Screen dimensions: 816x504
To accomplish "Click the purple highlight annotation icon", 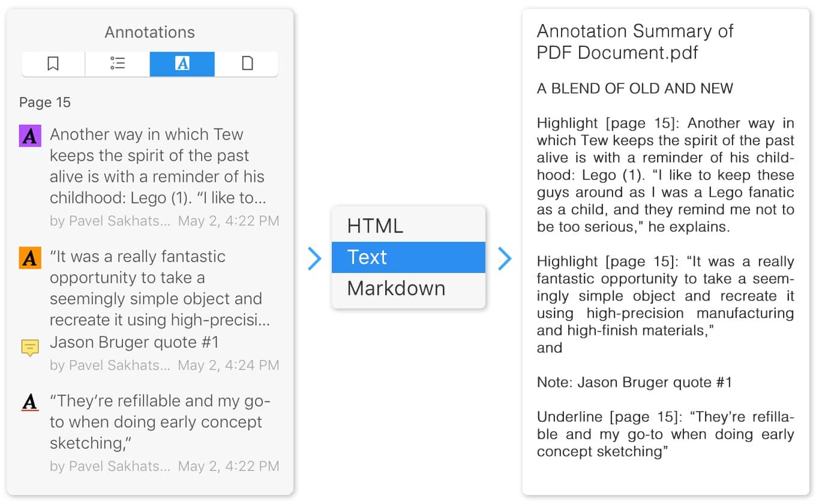I will tap(30, 136).
